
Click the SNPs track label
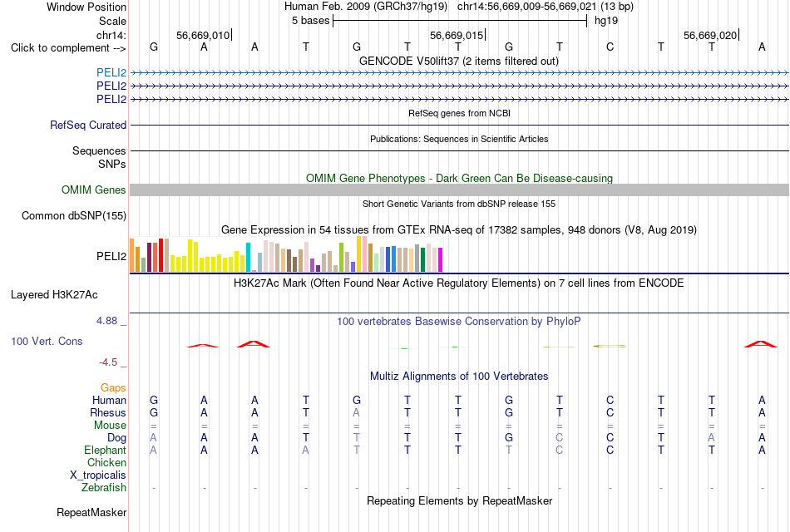(112, 164)
